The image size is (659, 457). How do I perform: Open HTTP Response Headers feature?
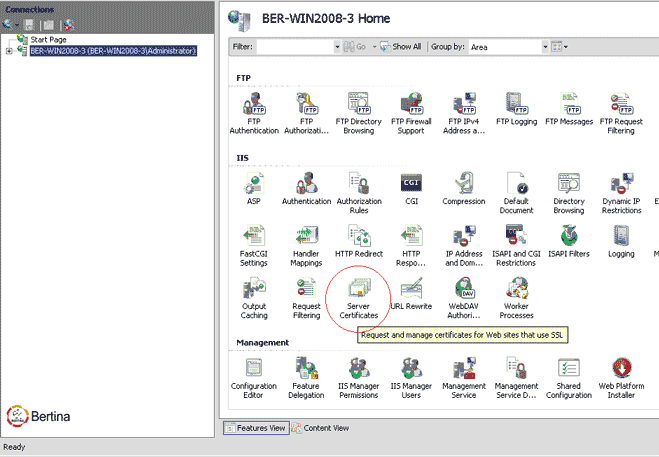tap(411, 246)
